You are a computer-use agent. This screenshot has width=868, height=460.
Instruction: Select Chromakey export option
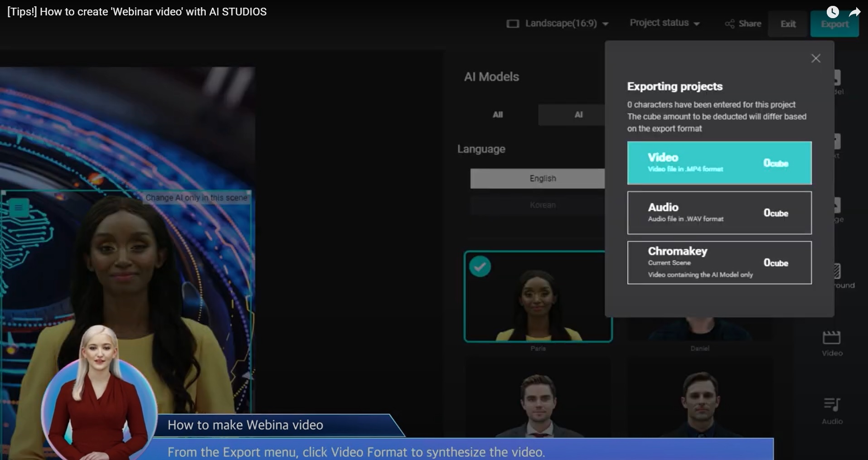click(x=719, y=262)
